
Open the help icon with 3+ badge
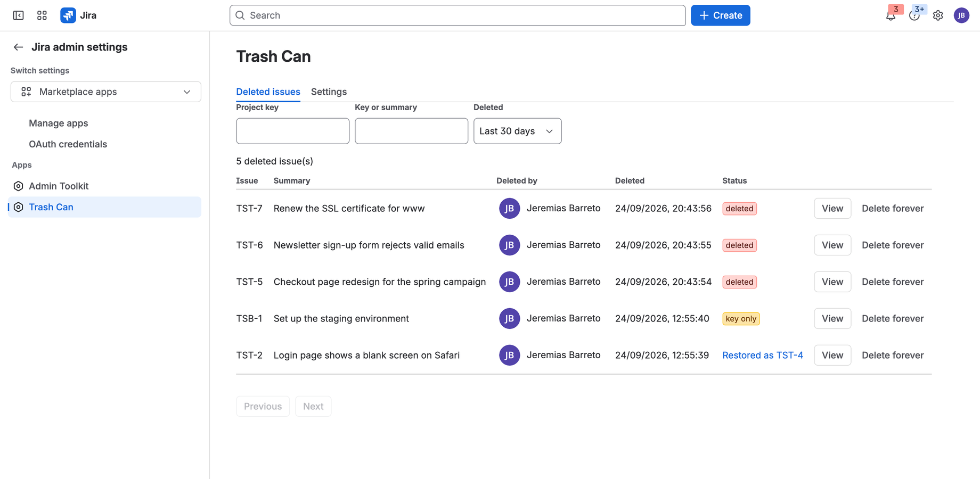(x=914, y=15)
